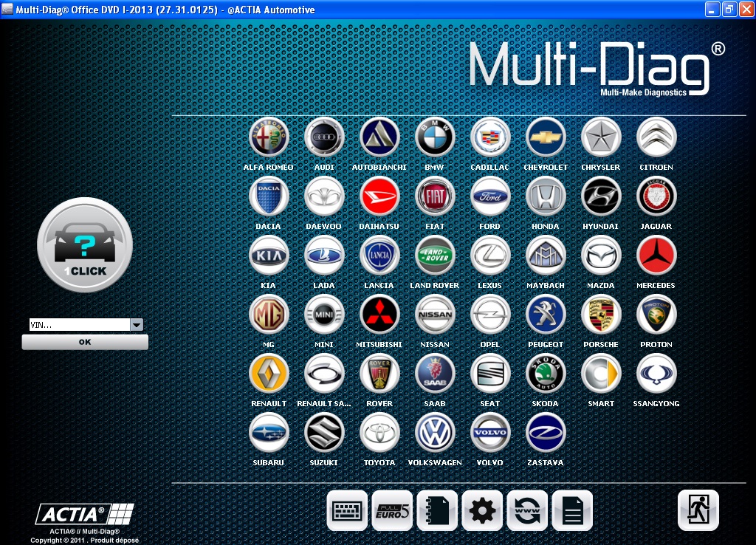The width and height of the screenshot is (756, 545).
Task: Select the Opel logo
Action: click(x=490, y=315)
